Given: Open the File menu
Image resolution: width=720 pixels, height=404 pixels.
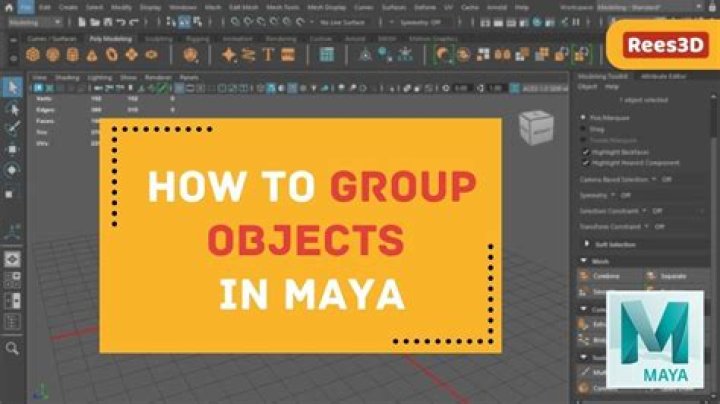Looking at the screenshot, I should [x=26, y=7].
